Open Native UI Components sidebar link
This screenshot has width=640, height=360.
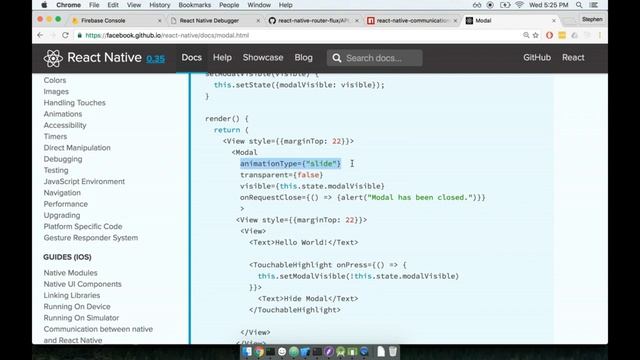click(82, 284)
